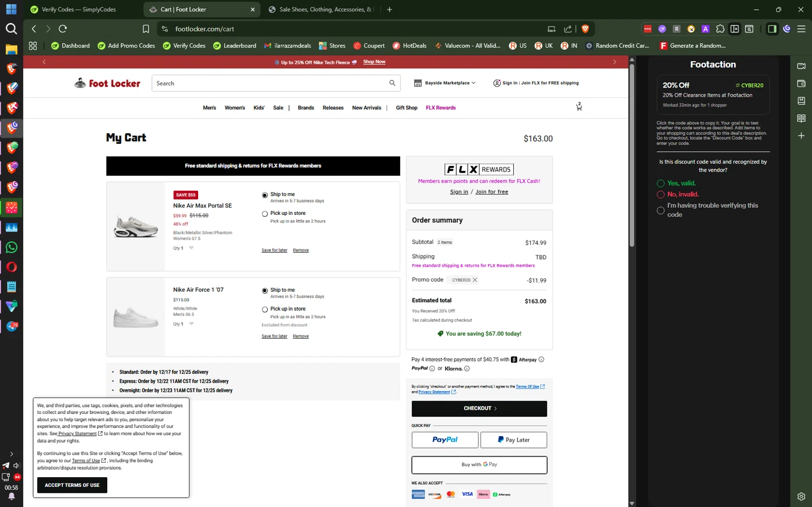Viewport: 812px width, 507px height.
Task: Open WhatsApp from the taskbar
Action: 11,247
